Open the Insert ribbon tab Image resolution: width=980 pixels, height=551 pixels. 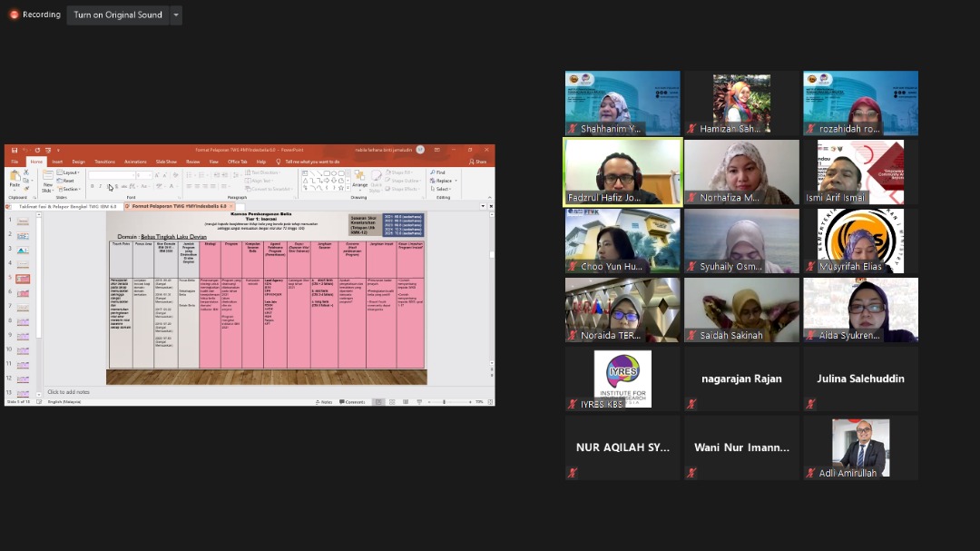click(57, 162)
